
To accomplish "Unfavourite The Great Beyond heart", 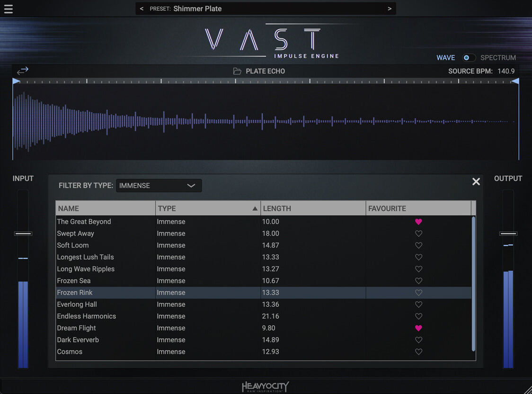I will coord(418,222).
